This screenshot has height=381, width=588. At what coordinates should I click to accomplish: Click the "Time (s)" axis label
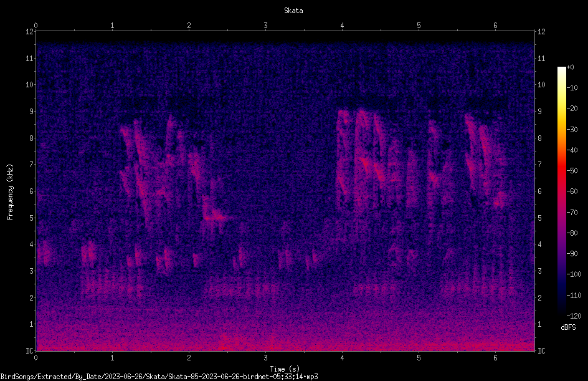[x=285, y=369]
